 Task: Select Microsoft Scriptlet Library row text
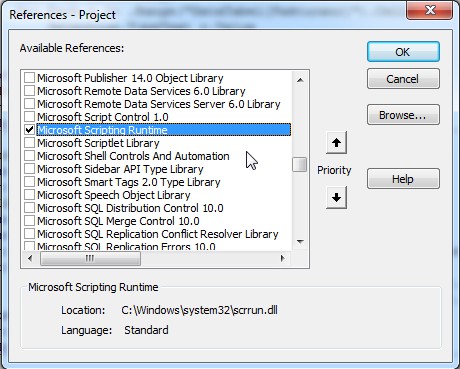click(98, 143)
